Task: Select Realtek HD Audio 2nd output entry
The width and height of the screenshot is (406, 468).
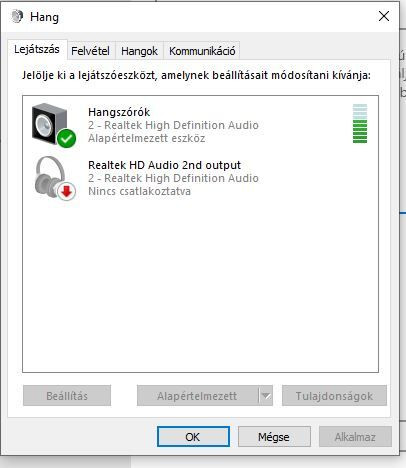Action: (164, 165)
